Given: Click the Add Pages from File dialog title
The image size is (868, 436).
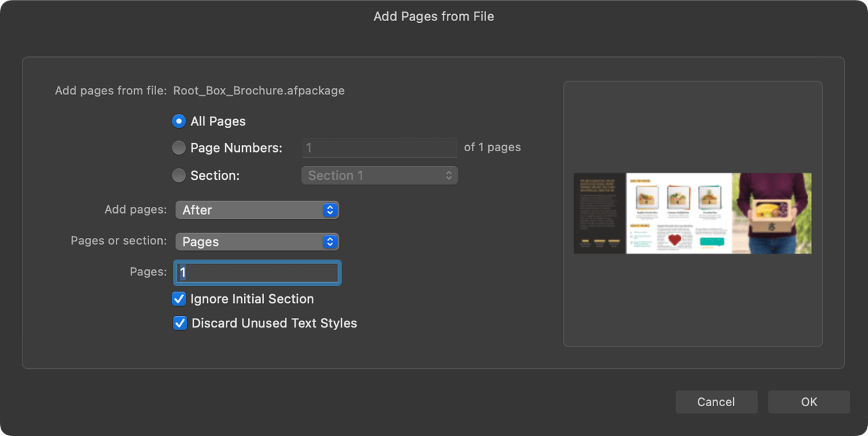Looking at the screenshot, I should pos(433,16).
